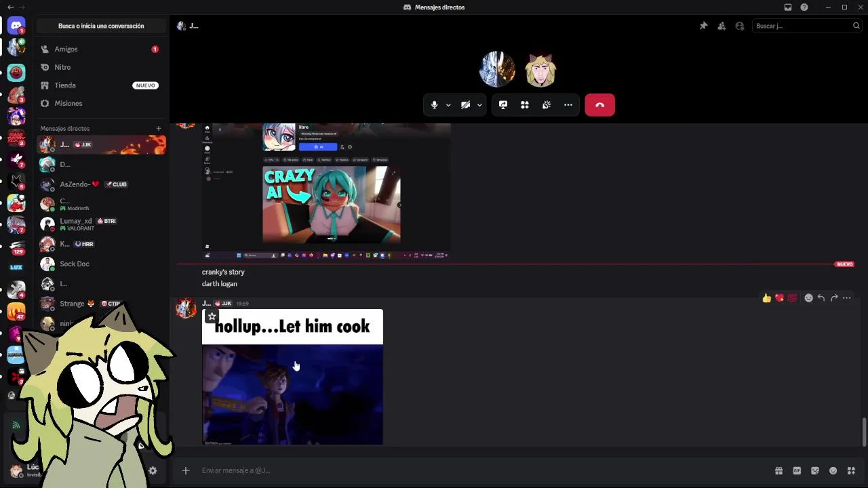The height and width of the screenshot is (488, 868).
Task: Open server icon with 129 badge
Action: pos(16,247)
